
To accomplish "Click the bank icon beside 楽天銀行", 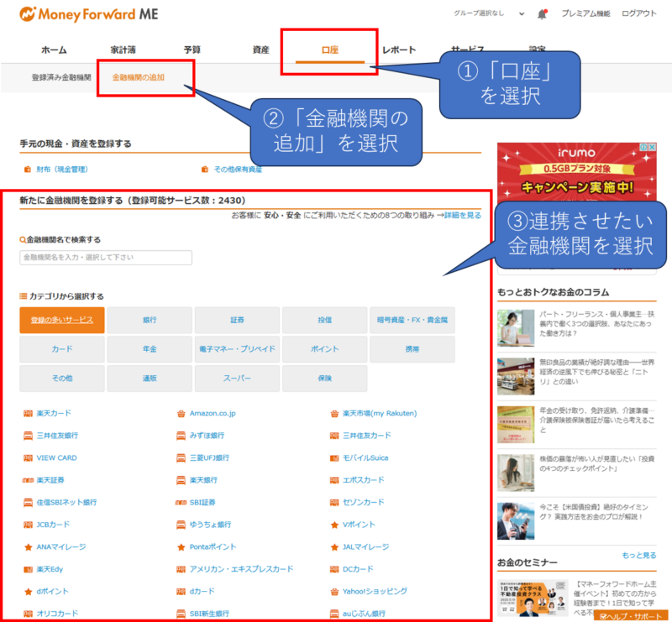I will (181, 480).
